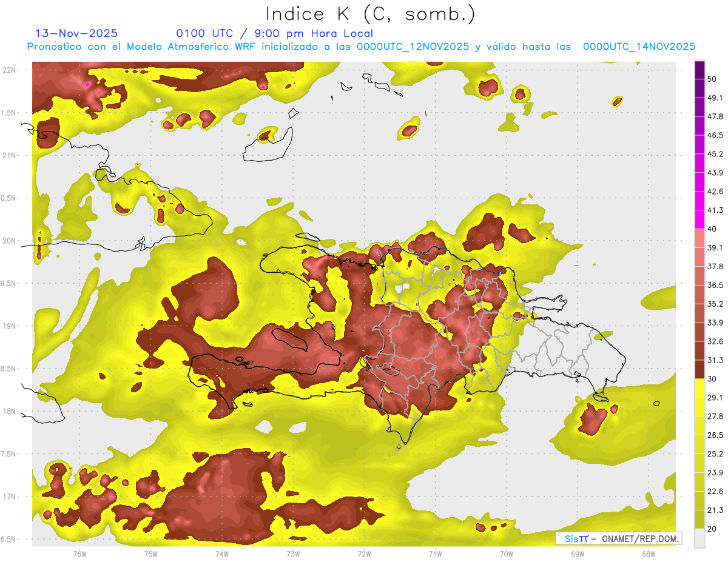Click the "21N" latitude label
This screenshot has height=562, width=728.
8,156
